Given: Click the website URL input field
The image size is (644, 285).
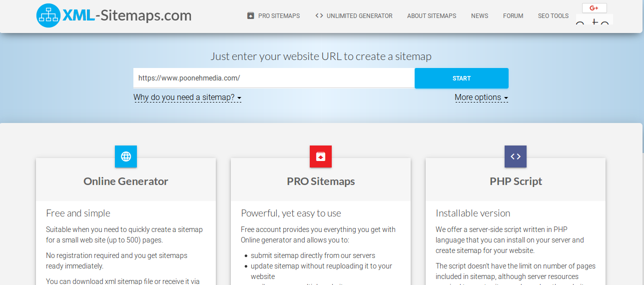Looking at the screenshot, I should pyautogui.click(x=274, y=78).
